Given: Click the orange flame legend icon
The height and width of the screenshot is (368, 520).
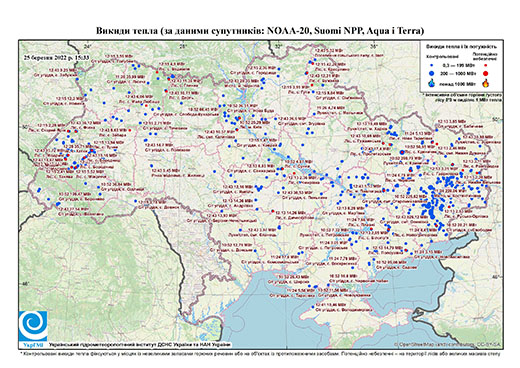Looking at the screenshot, I should point(486,83).
